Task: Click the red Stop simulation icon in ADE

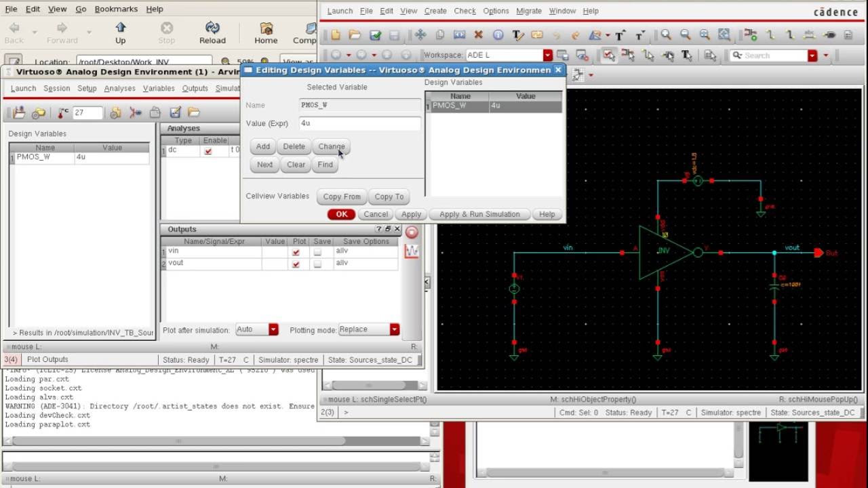Action: [x=412, y=232]
